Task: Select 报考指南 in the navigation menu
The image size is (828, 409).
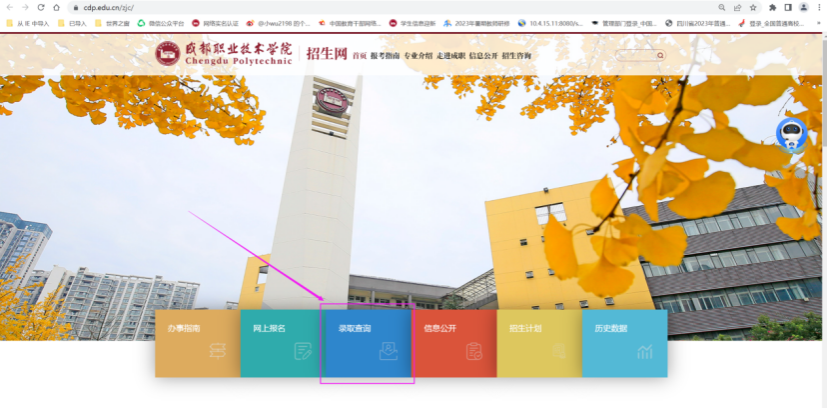Action: (x=385, y=55)
